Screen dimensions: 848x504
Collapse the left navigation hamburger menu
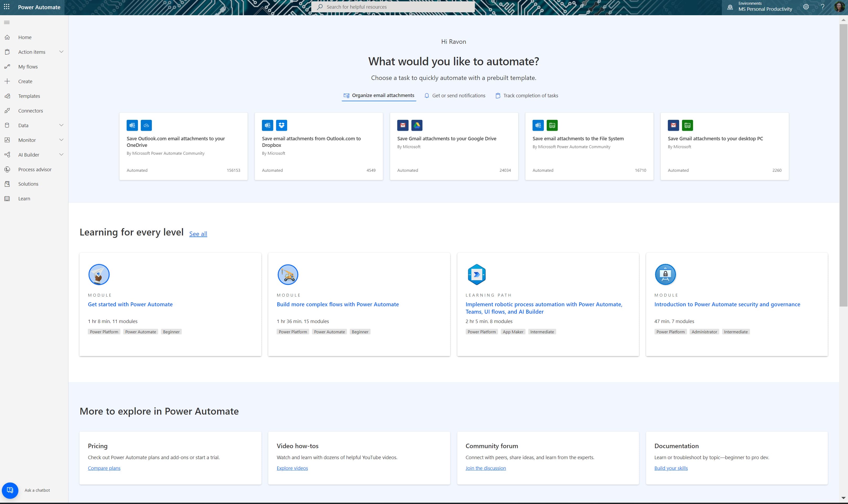coord(7,22)
